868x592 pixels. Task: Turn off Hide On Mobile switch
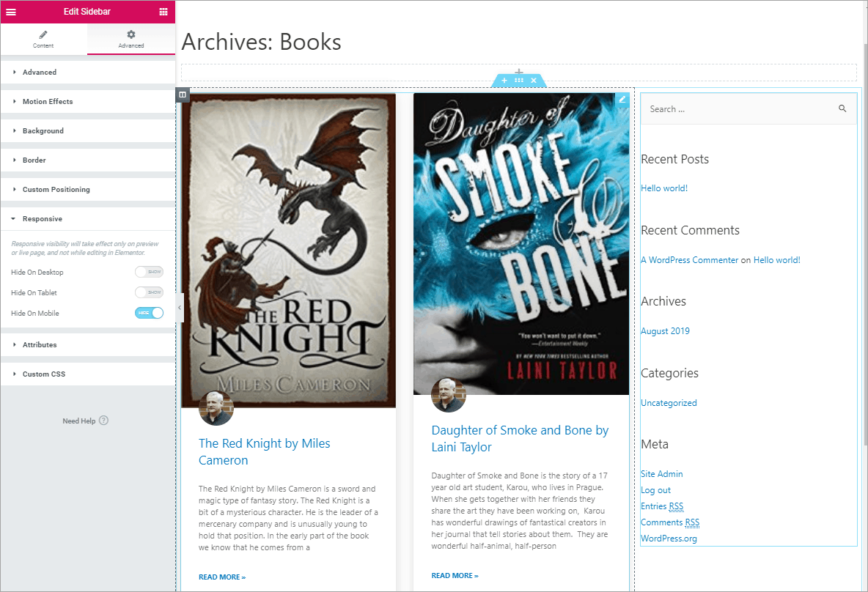(150, 313)
